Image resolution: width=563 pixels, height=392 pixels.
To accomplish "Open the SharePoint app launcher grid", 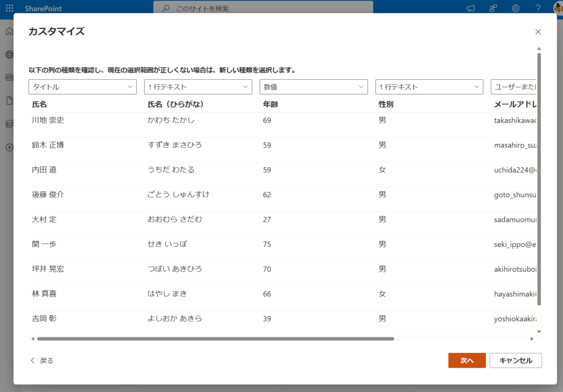I will (x=10, y=8).
